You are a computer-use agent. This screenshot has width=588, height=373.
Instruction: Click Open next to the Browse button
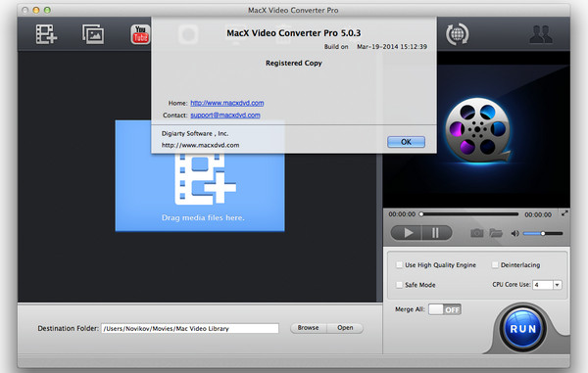(x=345, y=328)
